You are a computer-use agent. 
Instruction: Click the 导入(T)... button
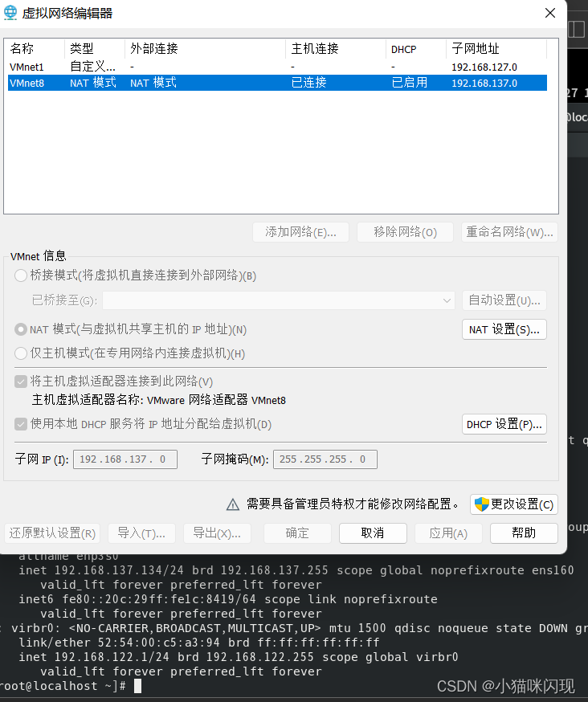[141, 533]
